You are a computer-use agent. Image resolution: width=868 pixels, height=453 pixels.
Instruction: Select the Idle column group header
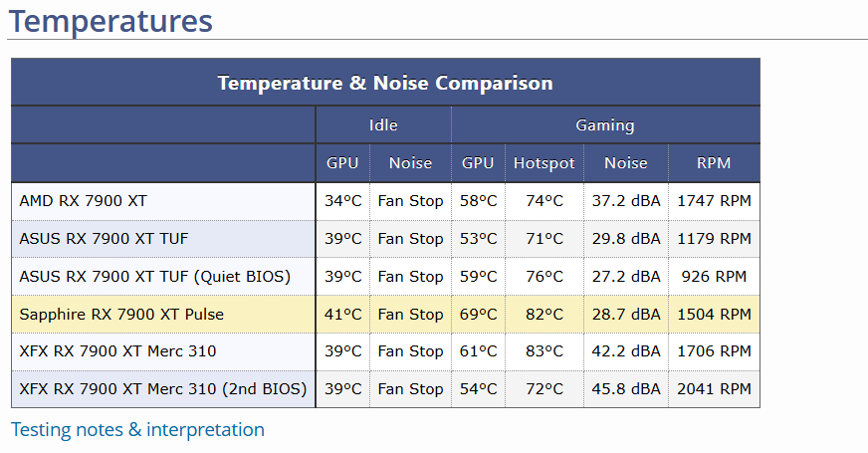[x=383, y=125]
